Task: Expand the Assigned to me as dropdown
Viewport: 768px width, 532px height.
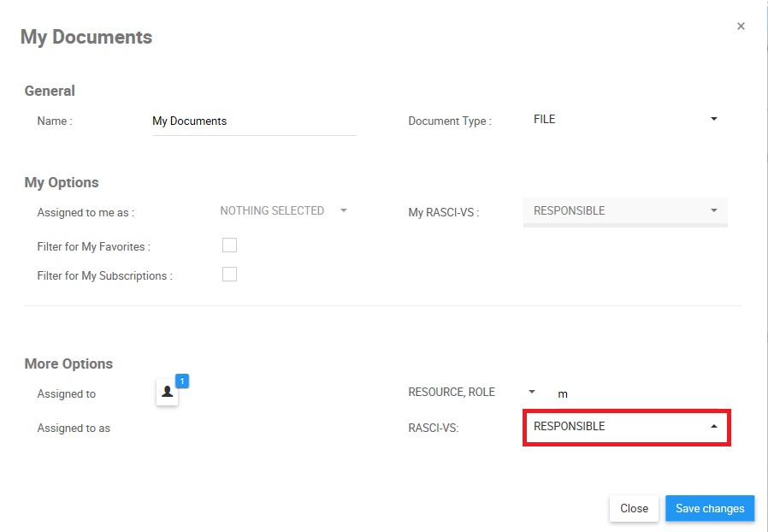Action: pyautogui.click(x=283, y=210)
